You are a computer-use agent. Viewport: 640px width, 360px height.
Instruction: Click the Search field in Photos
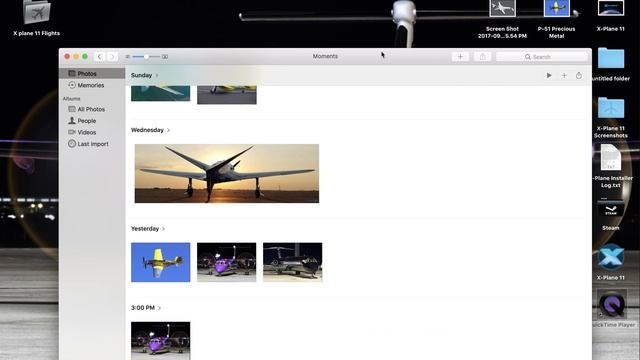541,57
